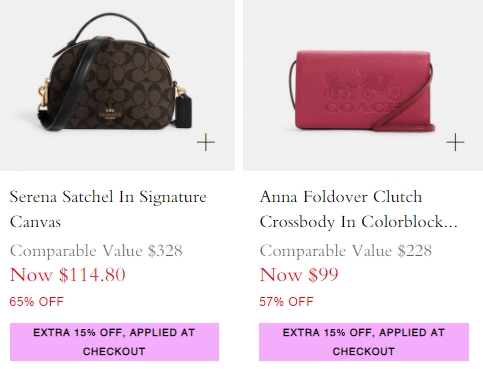The image size is (483, 369).
Task: Click the 57% OFF discount label
Action: click(x=286, y=302)
